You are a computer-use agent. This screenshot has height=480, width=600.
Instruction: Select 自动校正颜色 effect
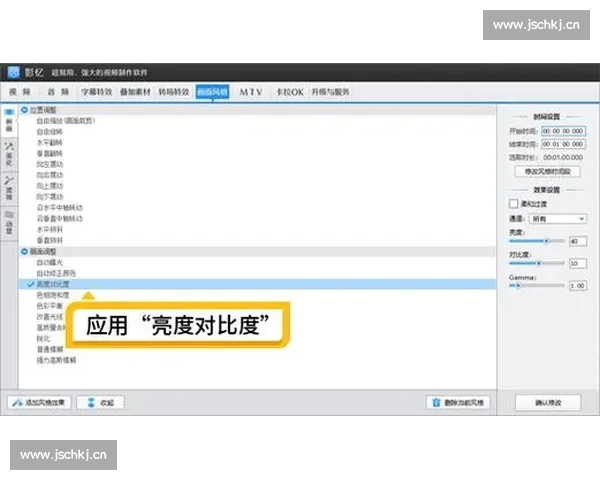(x=56, y=273)
